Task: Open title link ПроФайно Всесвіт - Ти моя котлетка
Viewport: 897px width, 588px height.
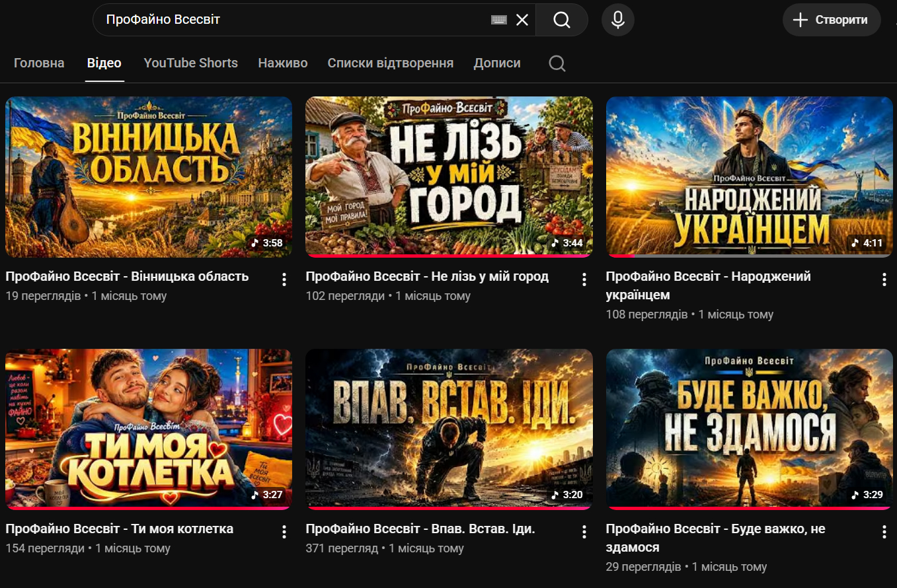Action: (x=119, y=529)
